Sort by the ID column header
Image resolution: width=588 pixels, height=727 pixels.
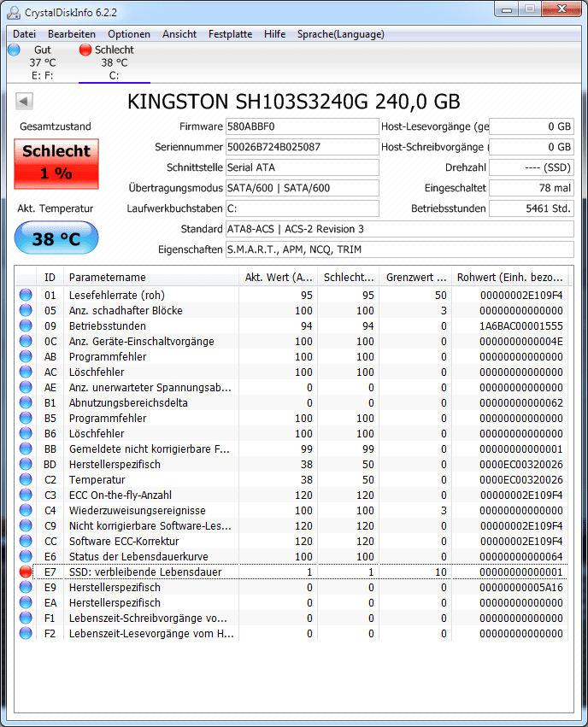pyautogui.click(x=50, y=278)
